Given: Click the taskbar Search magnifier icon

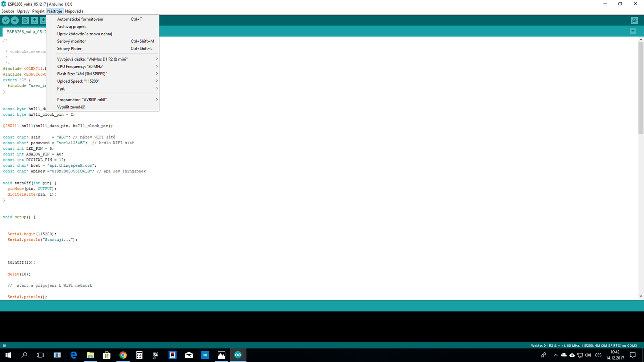Looking at the screenshot, I should click(24, 355).
